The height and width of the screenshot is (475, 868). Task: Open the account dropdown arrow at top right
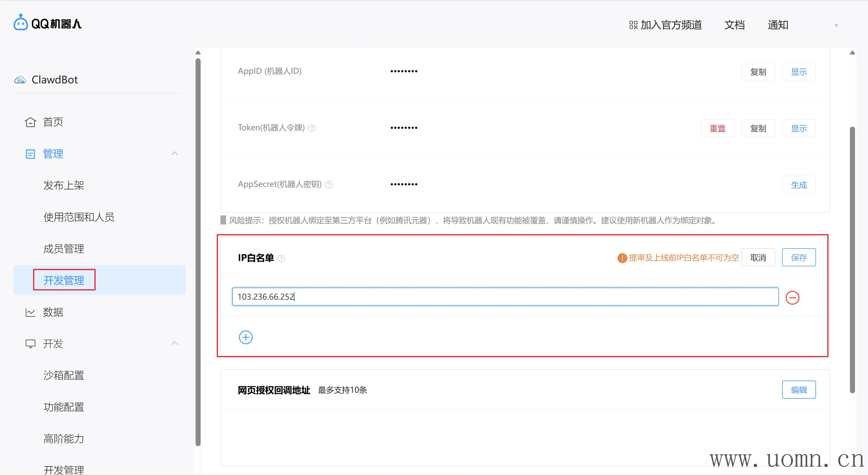[836, 26]
